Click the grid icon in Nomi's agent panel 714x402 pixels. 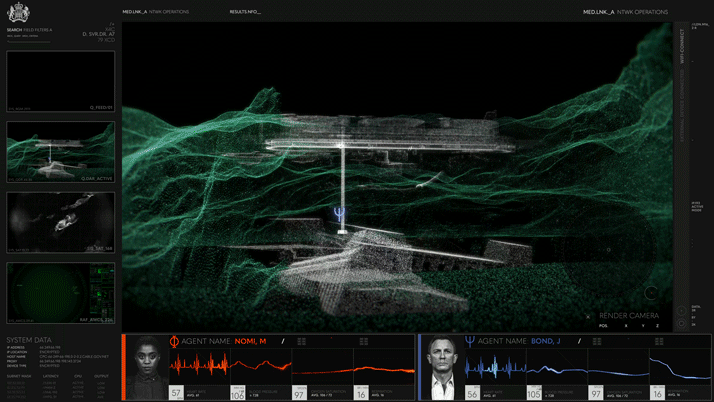(302, 342)
